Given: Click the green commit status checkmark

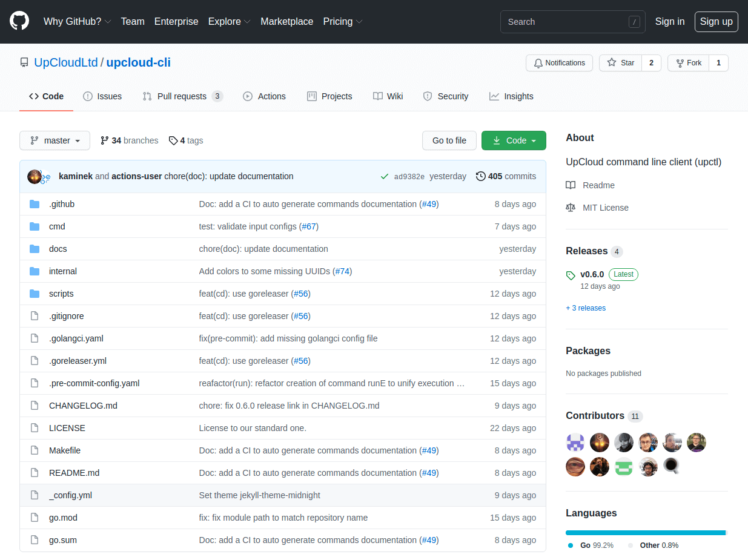Looking at the screenshot, I should pyautogui.click(x=384, y=176).
